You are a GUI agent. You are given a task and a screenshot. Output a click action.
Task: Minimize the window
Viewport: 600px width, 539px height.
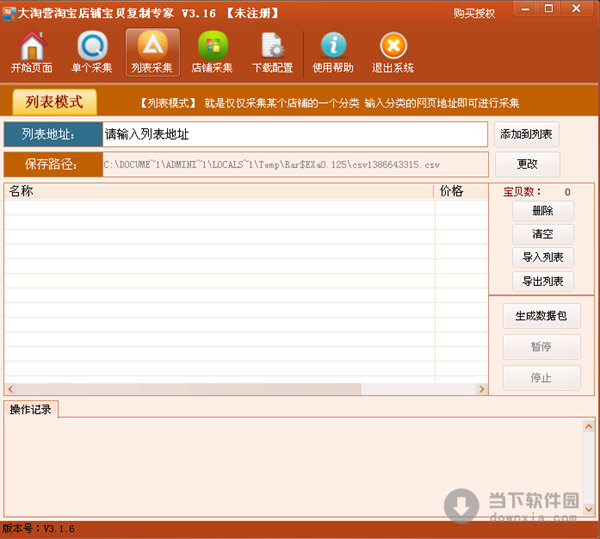tap(526, 8)
